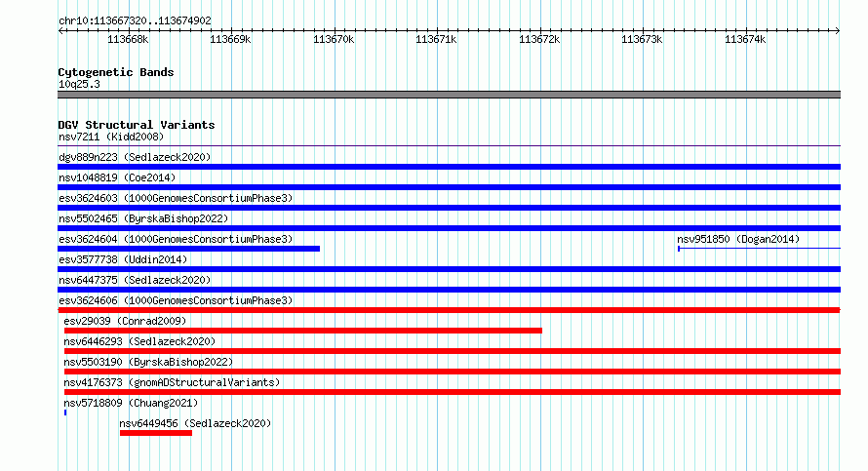Select the red bar under nsv6446293
Image resolution: width=868 pixels, height=471 pixels.
[453, 351]
